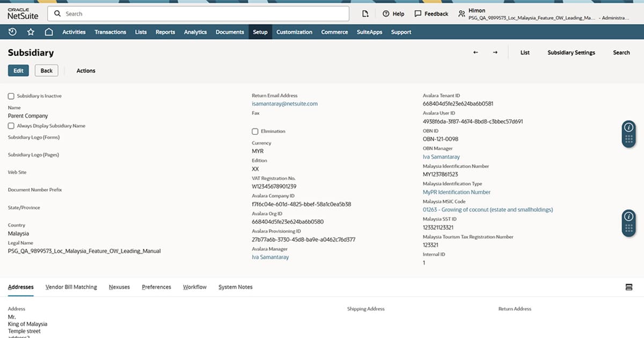Screen dimensions: 644x338
Task: Open the Recent Records clock icon
Action: (12, 32)
